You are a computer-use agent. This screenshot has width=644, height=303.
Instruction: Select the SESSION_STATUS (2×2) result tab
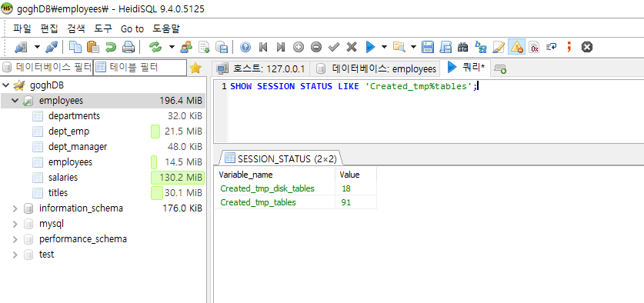point(281,158)
